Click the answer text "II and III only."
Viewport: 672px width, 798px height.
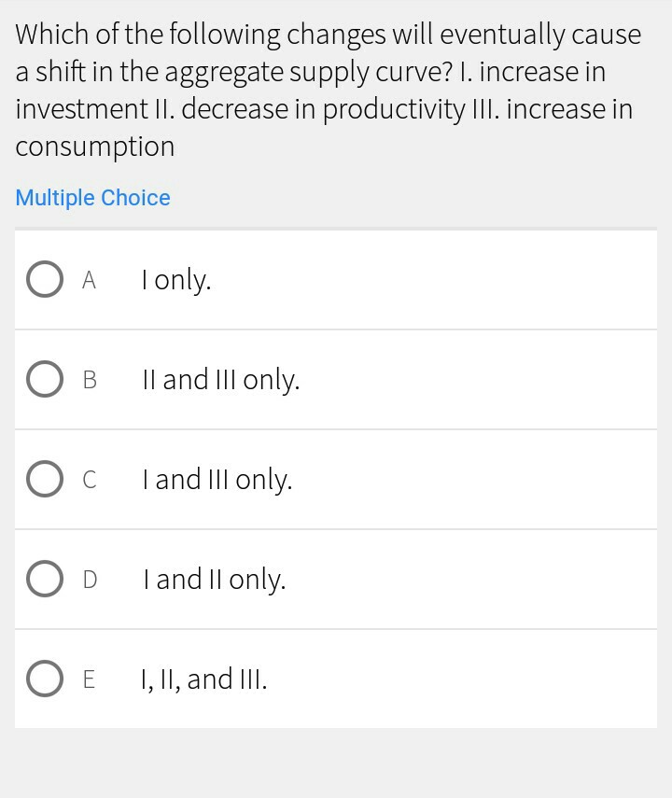click(221, 379)
